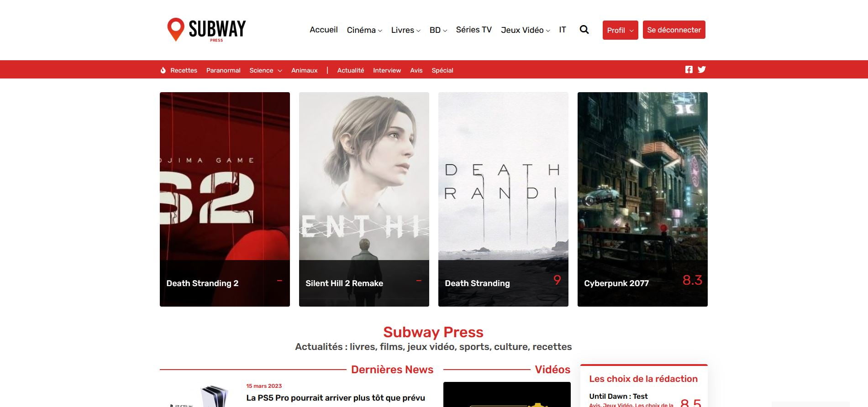Open the Until Dawn : Test article
The height and width of the screenshot is (407, 868).
(618, 396)
